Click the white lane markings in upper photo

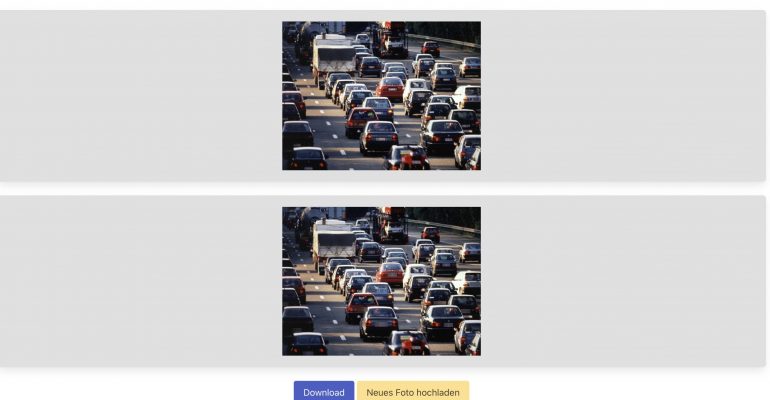pyautogui.click(x=328, y=123)
